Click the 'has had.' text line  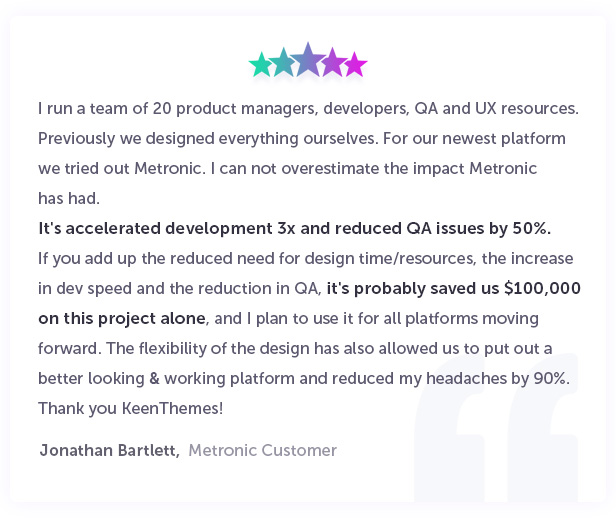[69, 198]
